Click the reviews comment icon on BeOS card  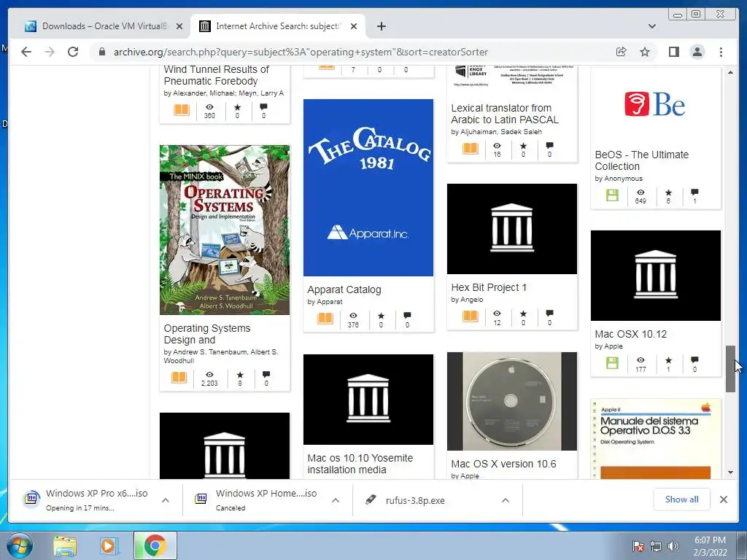click(x=694, y=192)
